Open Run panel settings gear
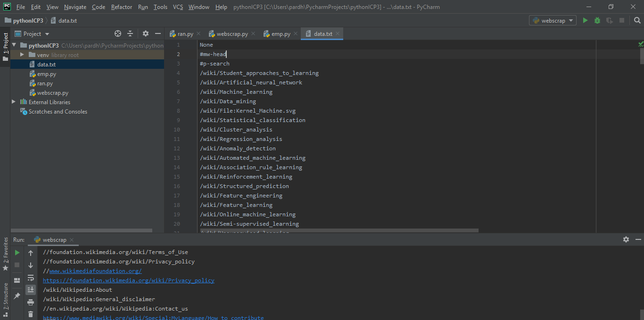 point(626,239)
